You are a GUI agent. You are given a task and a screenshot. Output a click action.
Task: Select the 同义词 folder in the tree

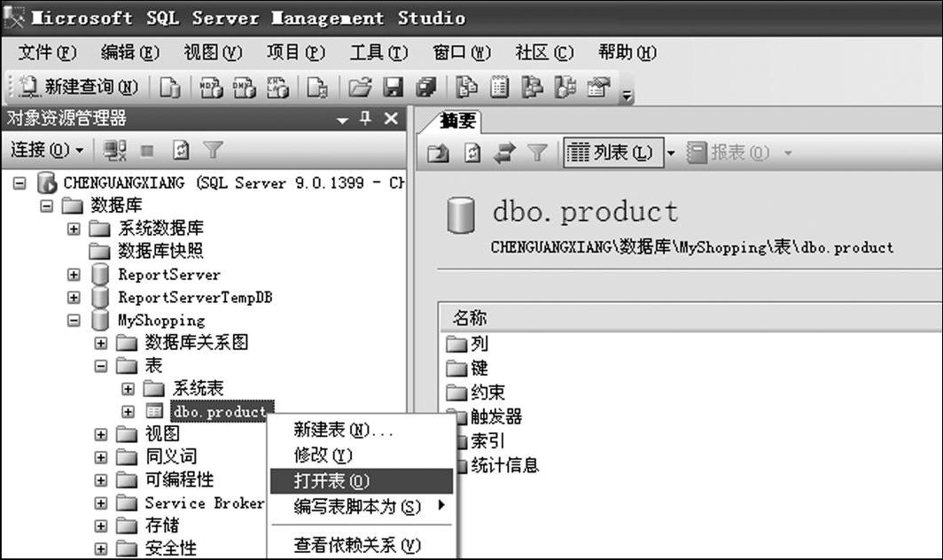tap(171, 456)
